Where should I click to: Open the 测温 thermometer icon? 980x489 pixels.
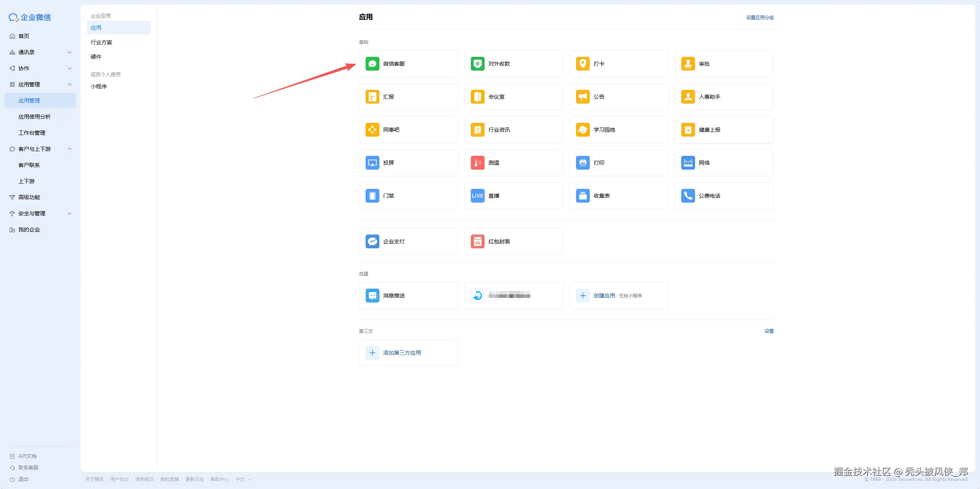click(x=477, y=163)
